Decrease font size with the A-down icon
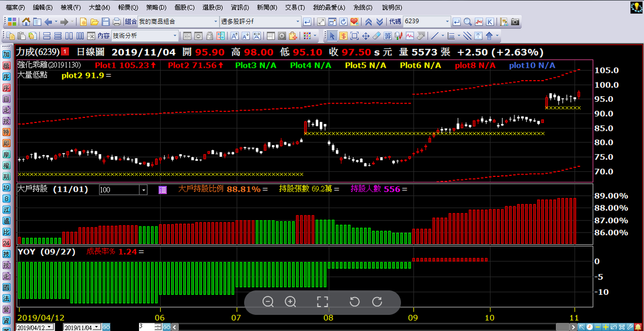This screenshot has width=644, height=331. pos(245,36)
